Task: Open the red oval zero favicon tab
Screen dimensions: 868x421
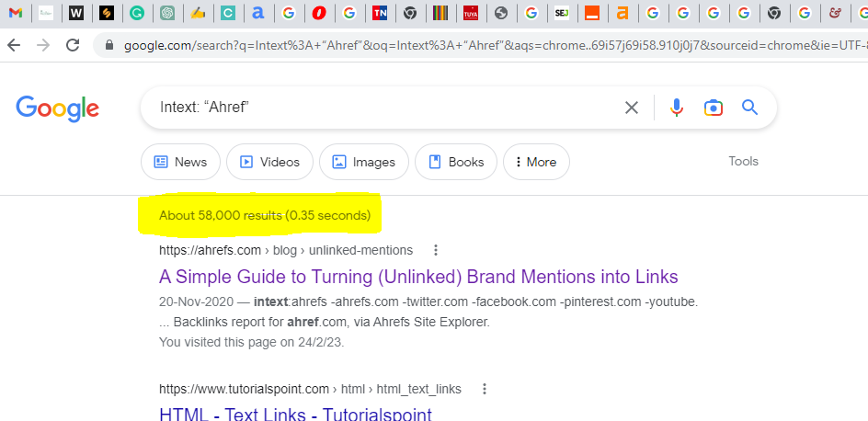Action: tap(319, 13)
